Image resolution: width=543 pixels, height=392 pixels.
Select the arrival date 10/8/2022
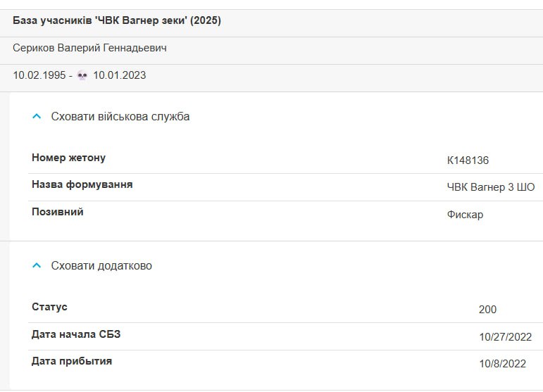[502, 364]
